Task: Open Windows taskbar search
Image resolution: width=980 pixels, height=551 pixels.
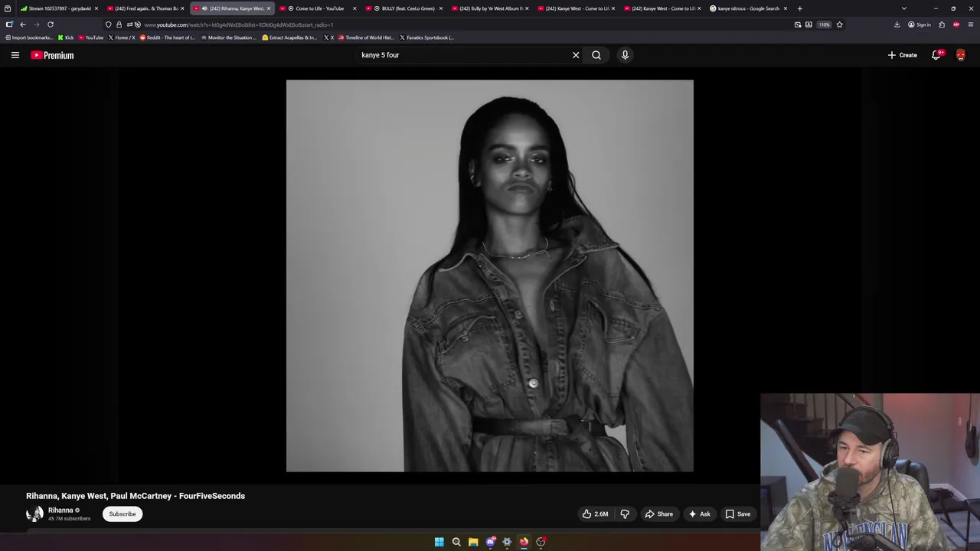Action: [456, 542]
